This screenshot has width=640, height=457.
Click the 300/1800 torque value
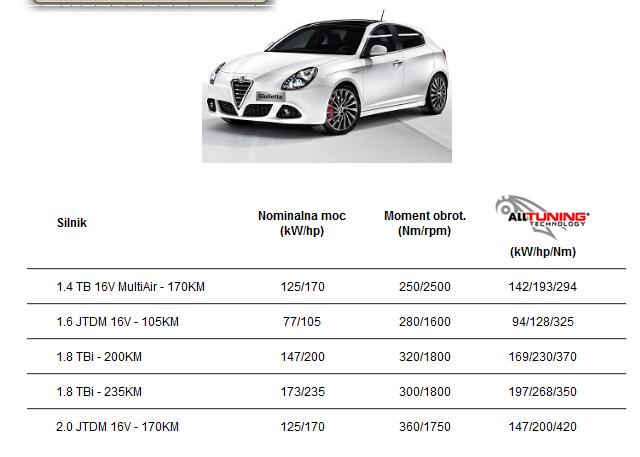(425, 392)
